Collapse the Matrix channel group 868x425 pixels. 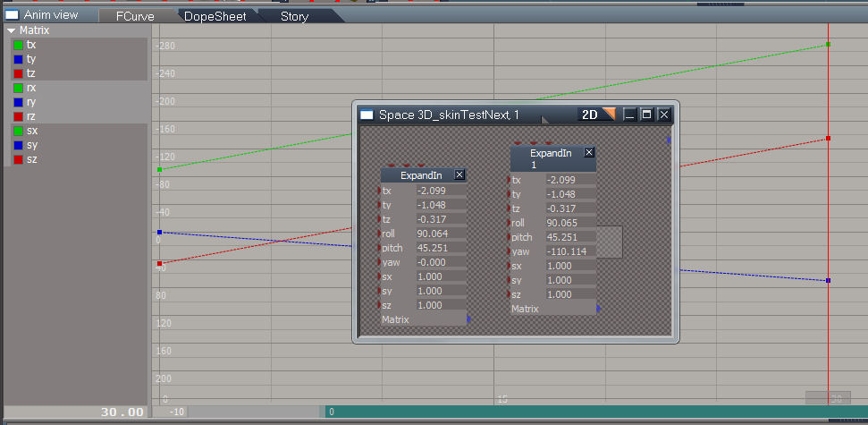11,30
